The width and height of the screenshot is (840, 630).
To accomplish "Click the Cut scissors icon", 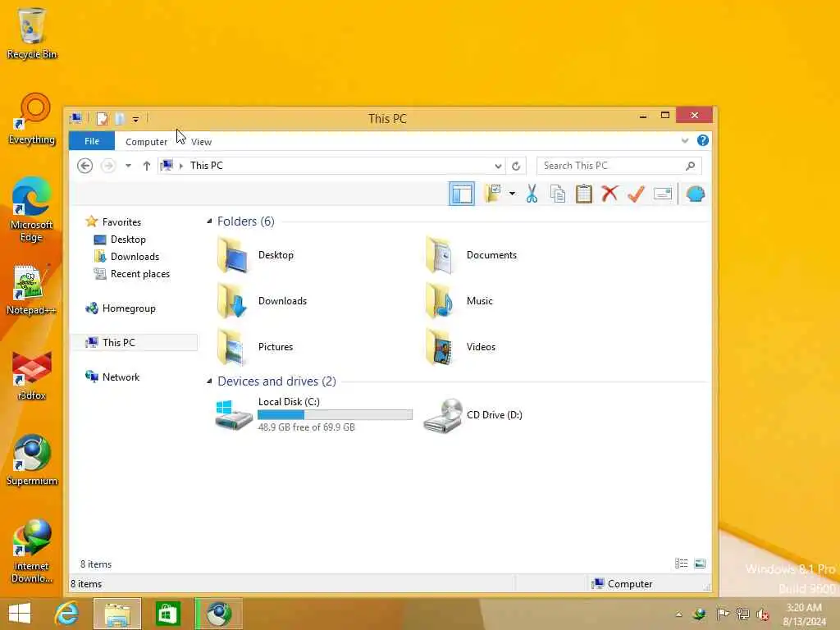I will (x=532, y=194).
